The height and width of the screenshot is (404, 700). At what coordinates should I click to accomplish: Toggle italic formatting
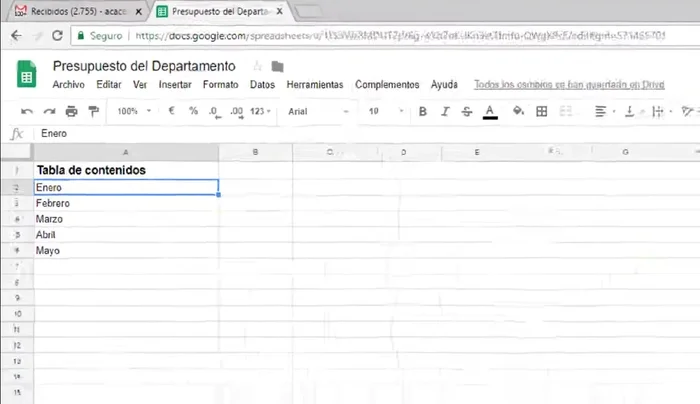[444, 111]
